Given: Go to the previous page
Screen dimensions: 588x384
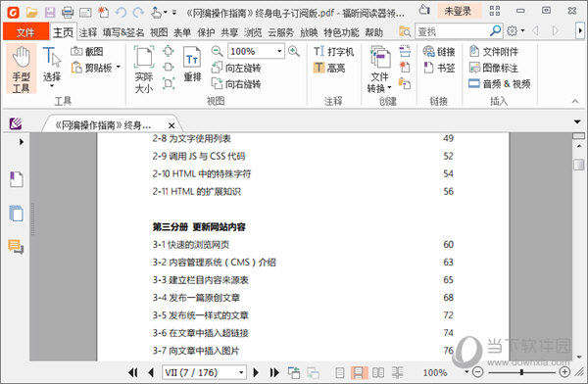Looking at the screenshot, I should (151, 372).
